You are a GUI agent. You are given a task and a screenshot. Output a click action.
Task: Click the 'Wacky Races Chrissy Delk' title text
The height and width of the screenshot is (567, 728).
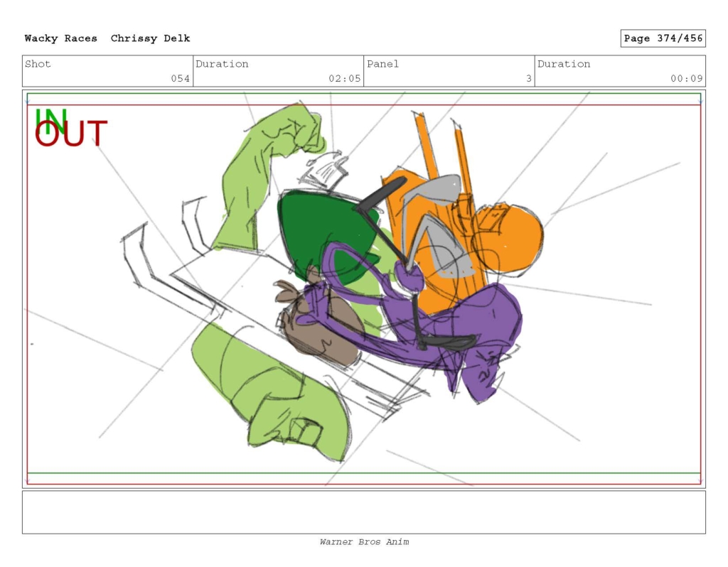(x=107, y=38)
